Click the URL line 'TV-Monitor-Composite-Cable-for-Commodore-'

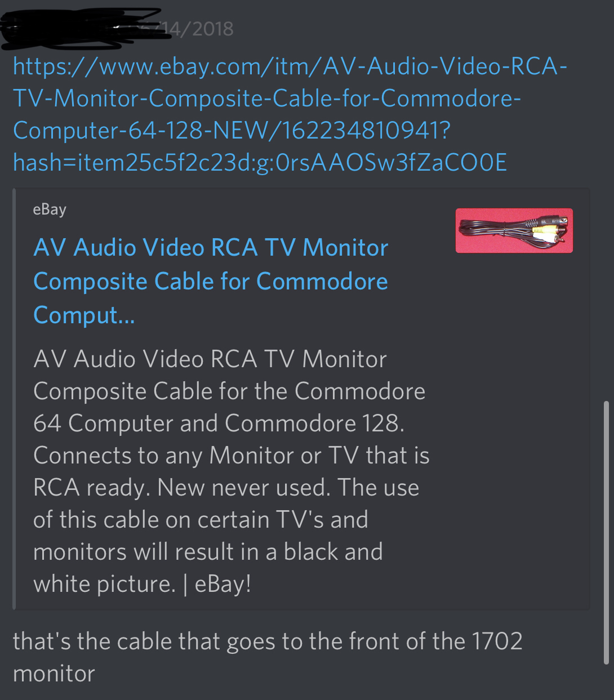pyautogui.click(x=267, y=99)
